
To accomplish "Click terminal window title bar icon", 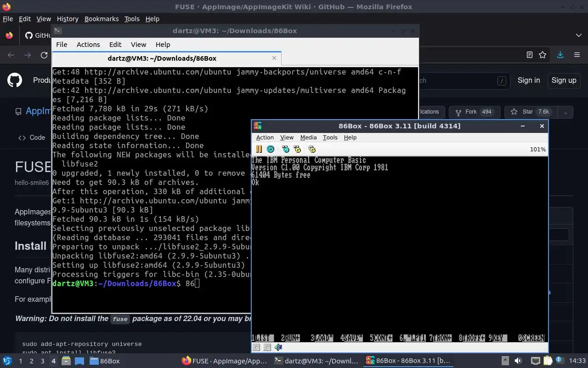I will (57, 31).
